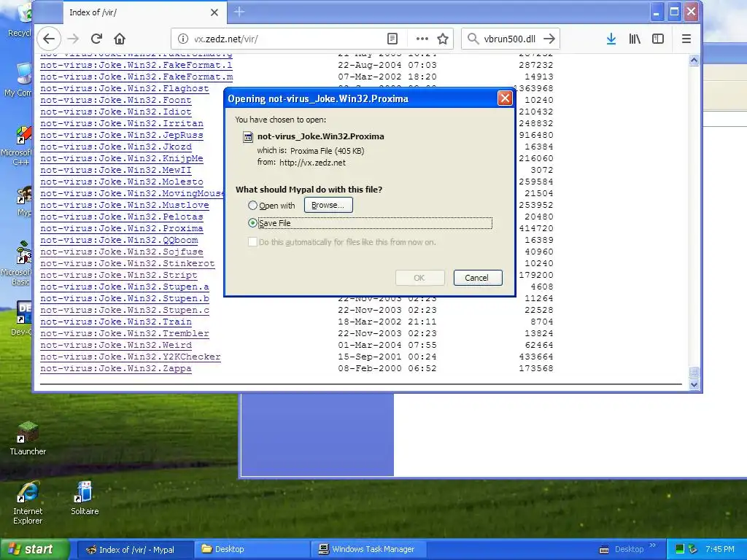
Task: Open the Joke.Win32.Idiot link
Action: click(x=116, y=112)
